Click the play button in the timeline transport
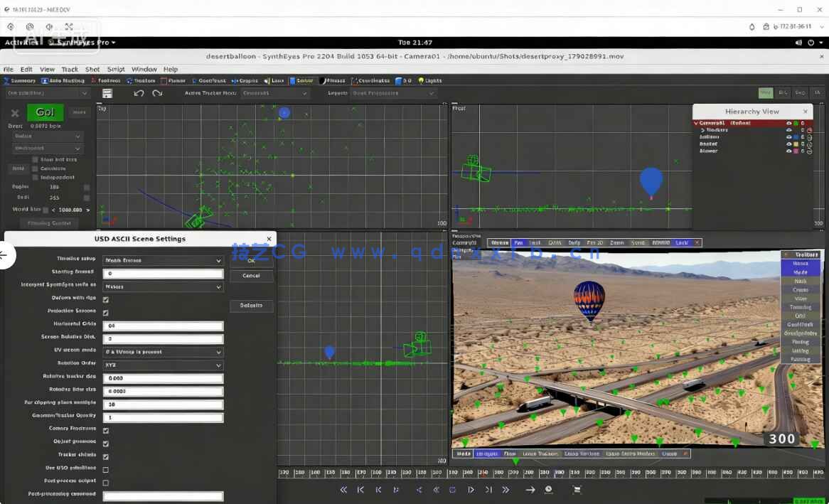The image size is (829, 504). coord(471,490)
